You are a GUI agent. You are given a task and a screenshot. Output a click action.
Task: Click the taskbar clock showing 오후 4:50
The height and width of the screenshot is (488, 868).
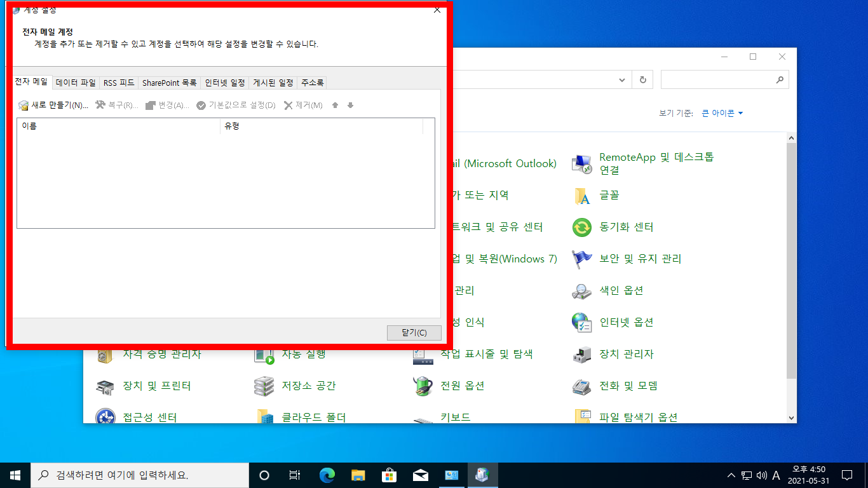tap(808, 475)
